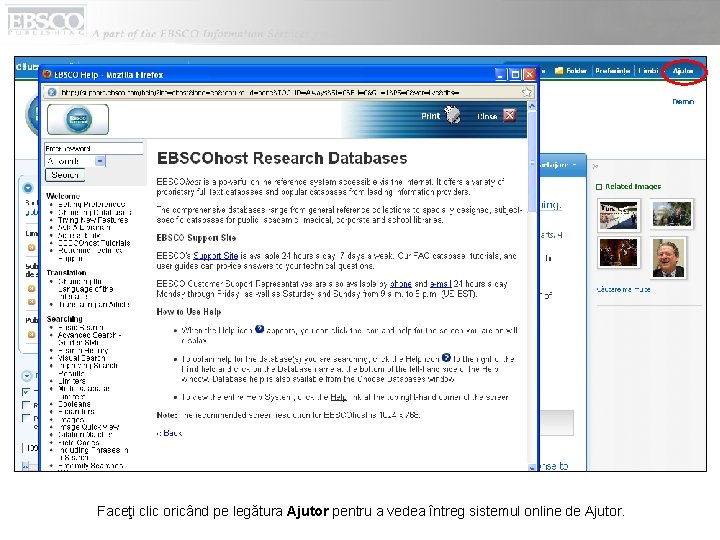Click the 'Find keyword' input field

tap(94, 148)
